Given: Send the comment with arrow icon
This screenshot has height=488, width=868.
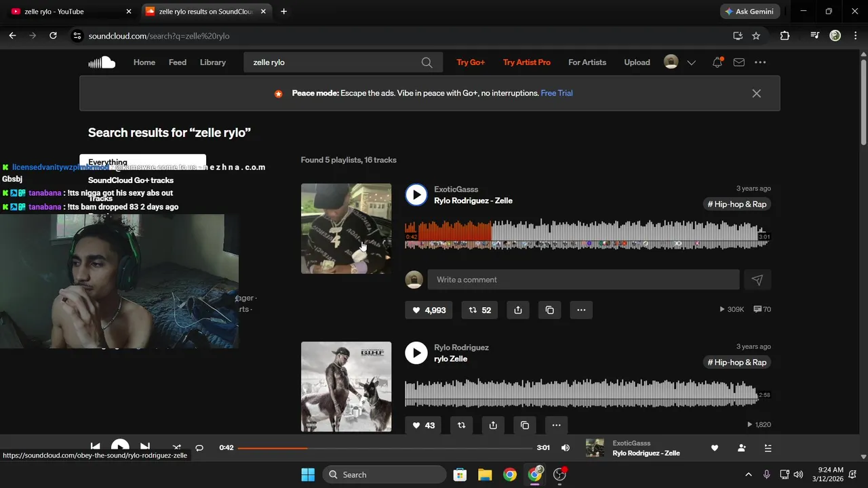Looking at the screenshot, I should tap(757, 279).
